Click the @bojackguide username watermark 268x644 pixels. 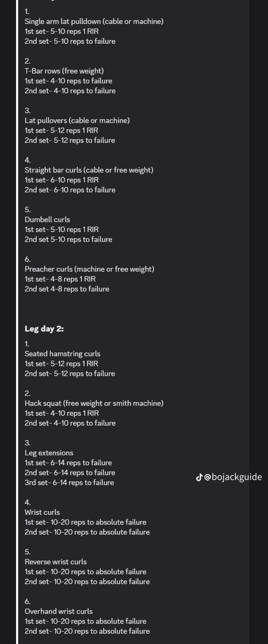click(x=233, y=477)
